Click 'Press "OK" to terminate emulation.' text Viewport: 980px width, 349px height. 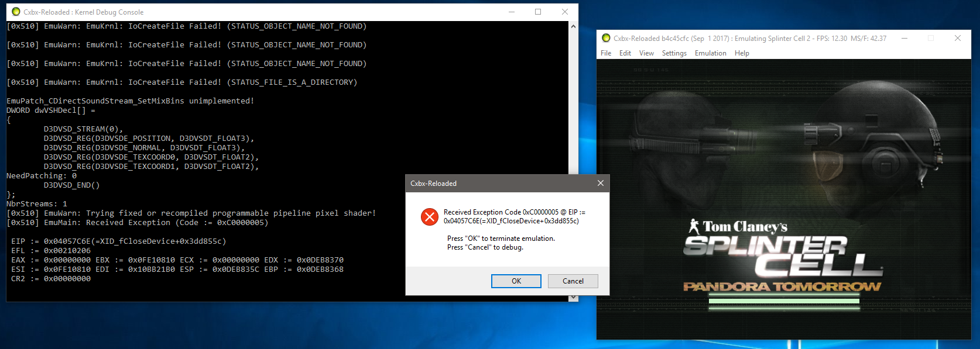[x=501, y=239]
